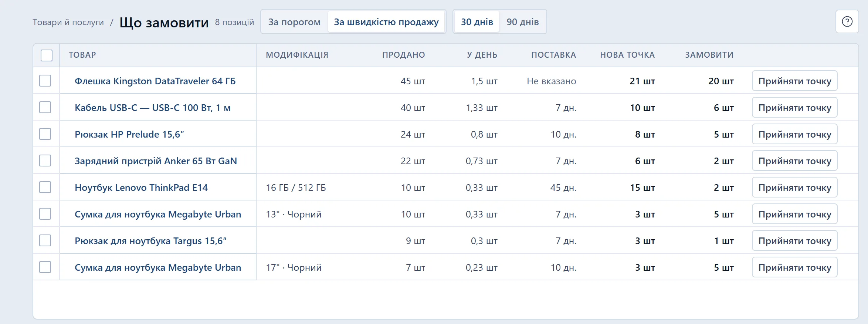
Task: Tick checkbox beside Рюкзак HP Prelude
Action: click(x=45, y=134)
